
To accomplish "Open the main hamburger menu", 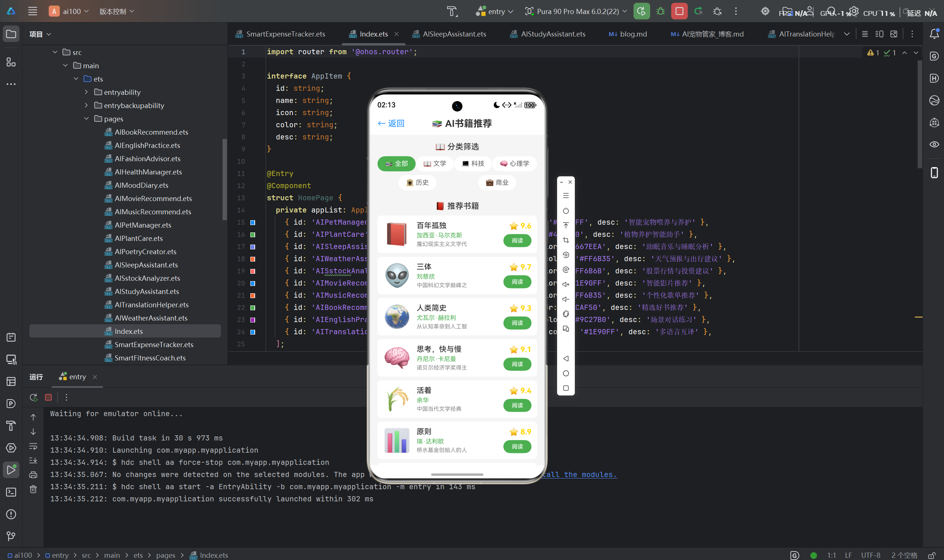I will coord(32,11).
